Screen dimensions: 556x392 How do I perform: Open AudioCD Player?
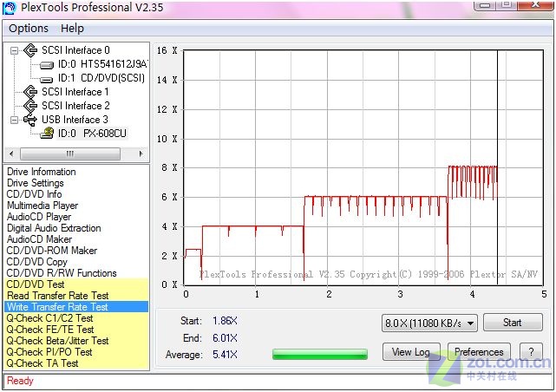(x=39, y=217)
